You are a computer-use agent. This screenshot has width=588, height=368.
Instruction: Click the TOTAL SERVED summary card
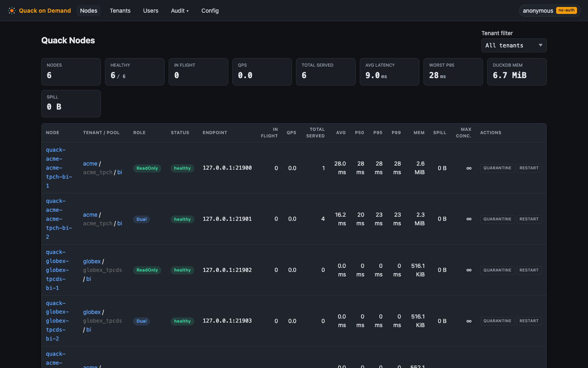pos(326,72)
